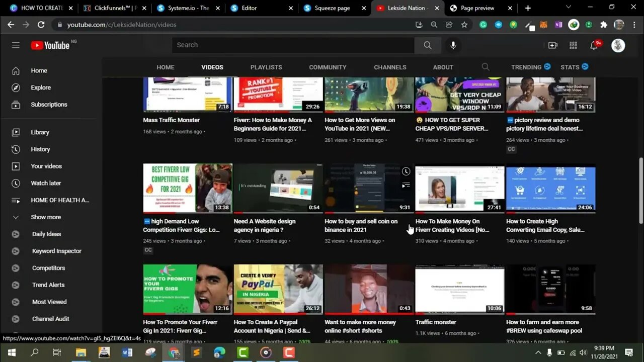Open the PayPal in Nigeria thumbnail
This screenshot has height=362, width=644.
coord(278,290)
